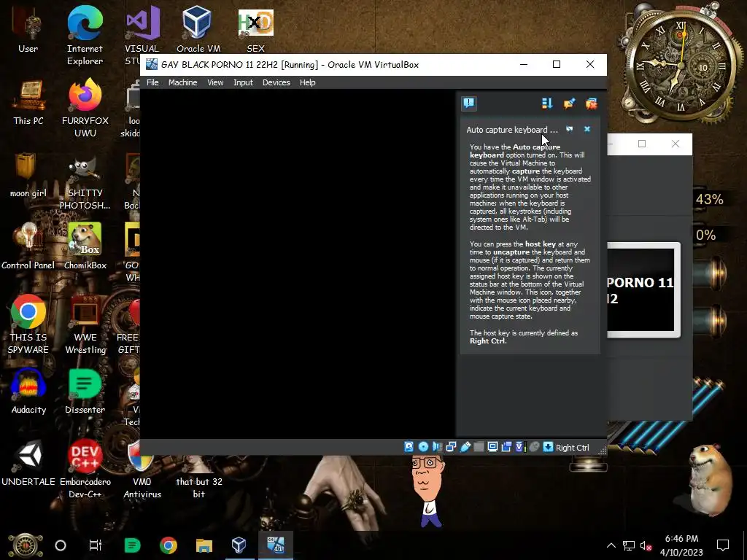747x560 pixels.
Task: Click the network status bar indicator
Action: coord(451,447)
